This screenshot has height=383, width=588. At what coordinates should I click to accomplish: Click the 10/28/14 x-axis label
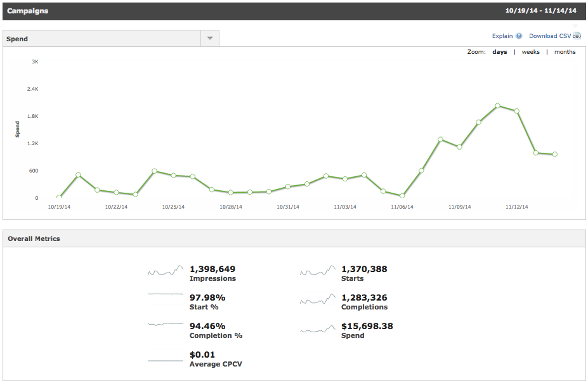(231, 207)
